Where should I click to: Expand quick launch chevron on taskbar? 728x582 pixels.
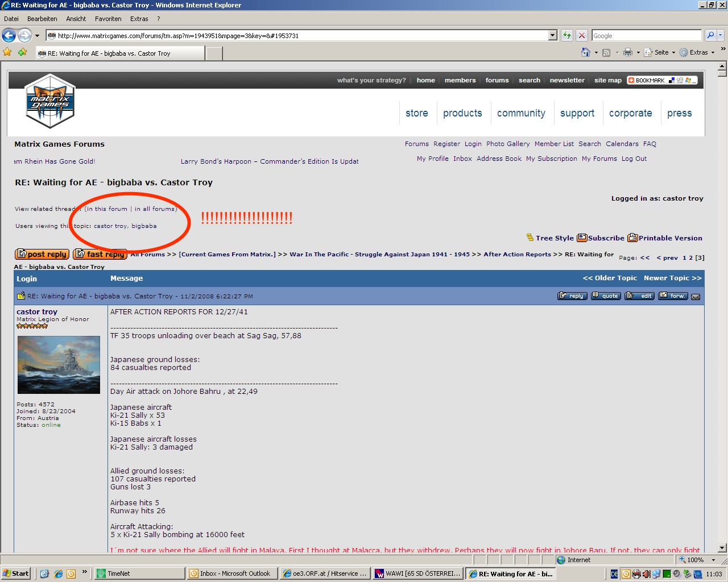(84, 572)
